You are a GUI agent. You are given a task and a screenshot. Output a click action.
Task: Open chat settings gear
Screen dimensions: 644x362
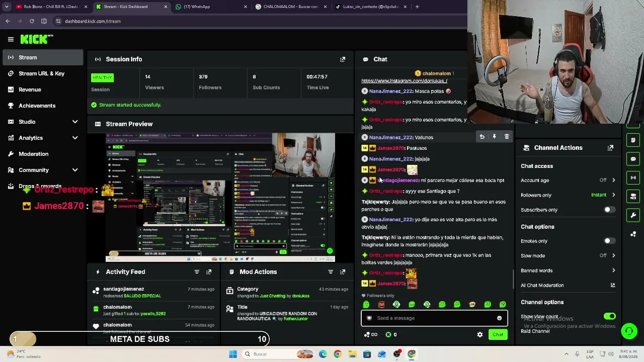tap(480, 335)
